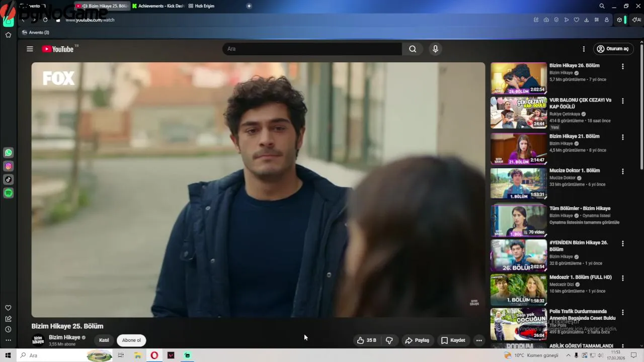Open Oynatma listesinin tamamını görüntüle link
The height and width of the screenshot is (362, 644).
[584, 222]
